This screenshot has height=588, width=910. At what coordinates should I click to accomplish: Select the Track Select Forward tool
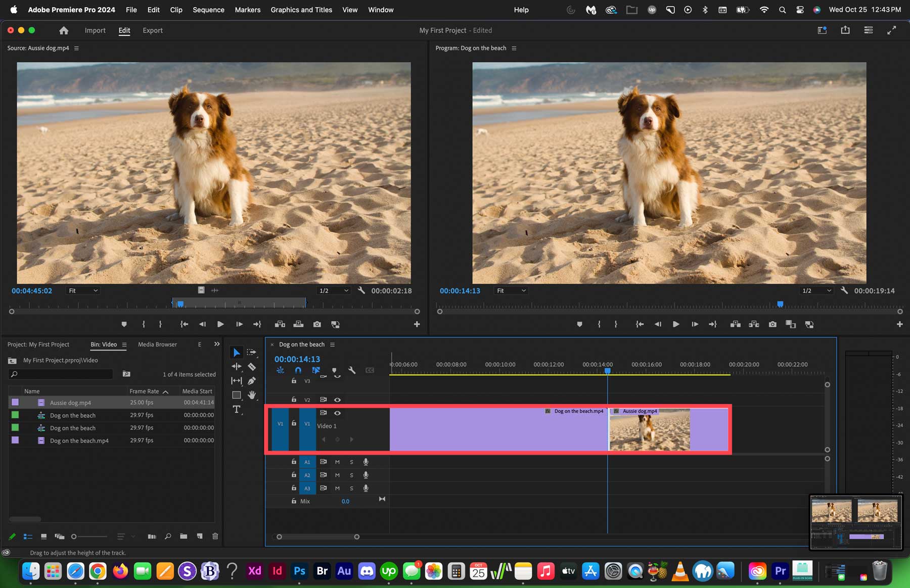tap(251, 352)
